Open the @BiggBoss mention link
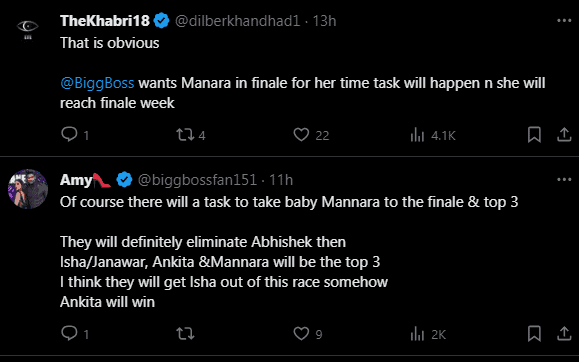The width and height of the screenshot is (579, 362). (x=97, y=83)
